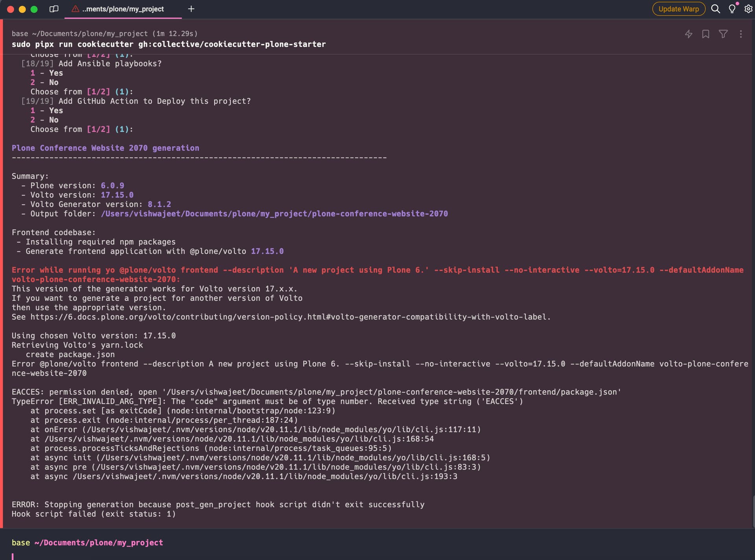Click '[19/19] Add GitHub Action to Deploy' line

(136, 101)
